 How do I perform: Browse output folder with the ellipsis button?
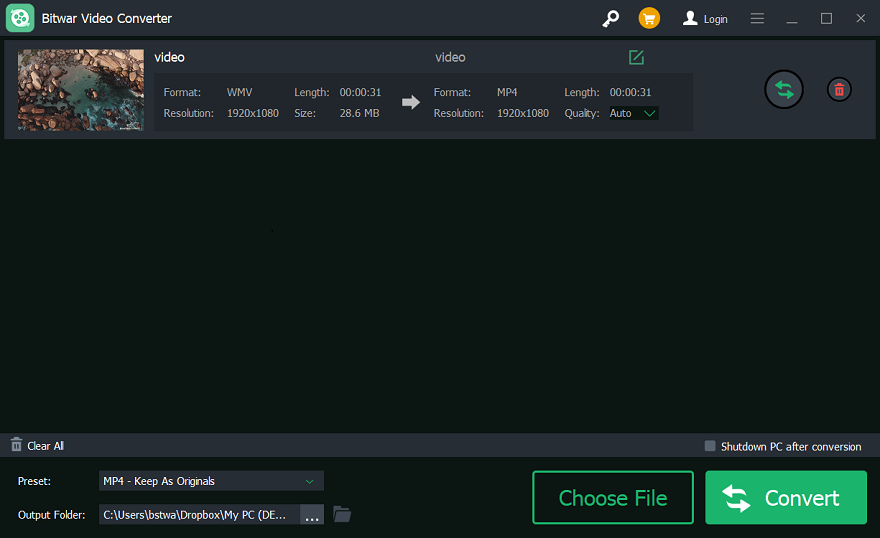point(312,515)
